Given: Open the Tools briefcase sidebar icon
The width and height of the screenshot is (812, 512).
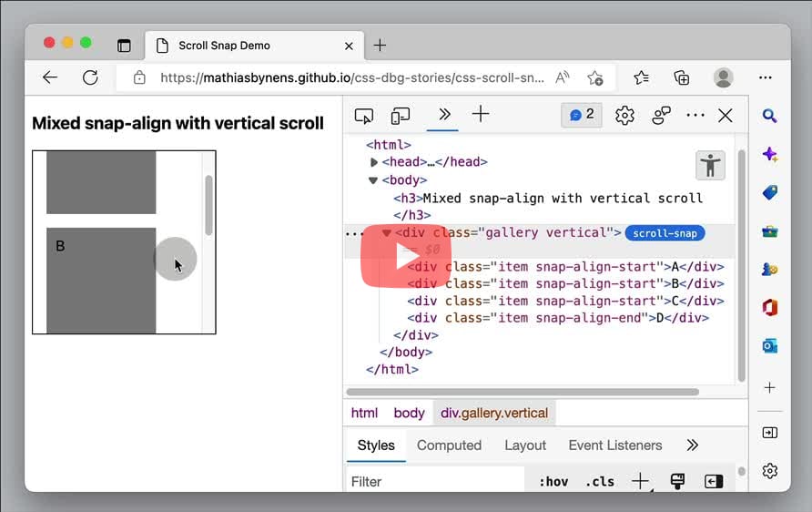Looking at the screenshot, I should coord(769,231).
